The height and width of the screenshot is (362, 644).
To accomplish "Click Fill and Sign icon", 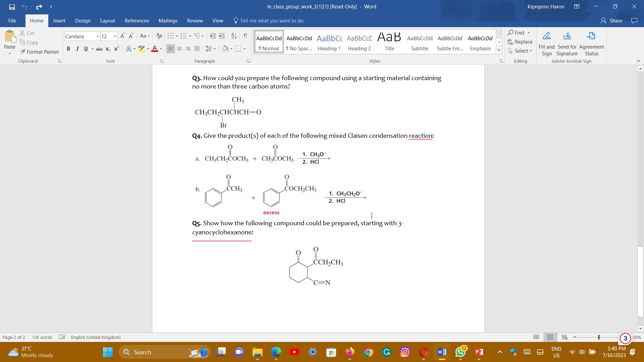I will pyautogui.click(x=546, y=36).
